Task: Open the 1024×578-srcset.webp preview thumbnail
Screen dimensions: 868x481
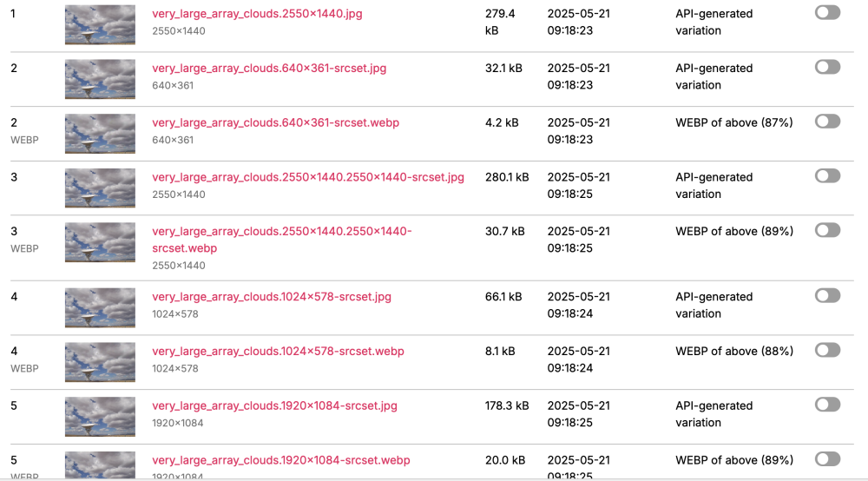Action: click(x=100, y=362)
